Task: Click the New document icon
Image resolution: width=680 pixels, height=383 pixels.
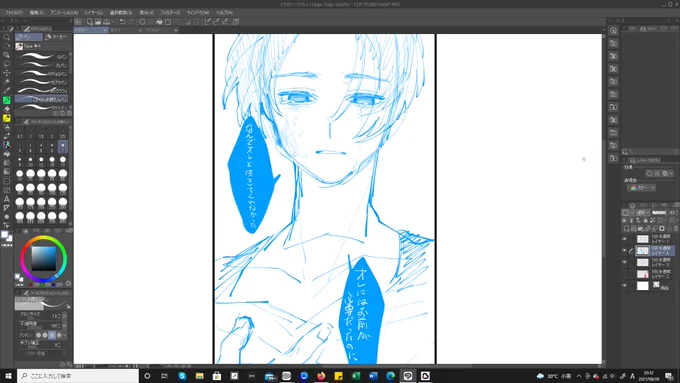Action: [89, 22]
